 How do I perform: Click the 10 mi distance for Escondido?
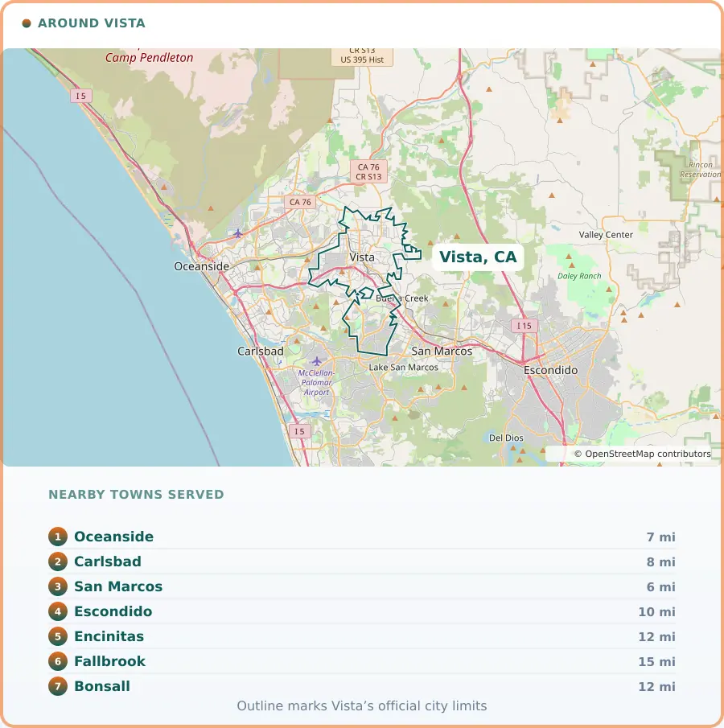point(656,612)
